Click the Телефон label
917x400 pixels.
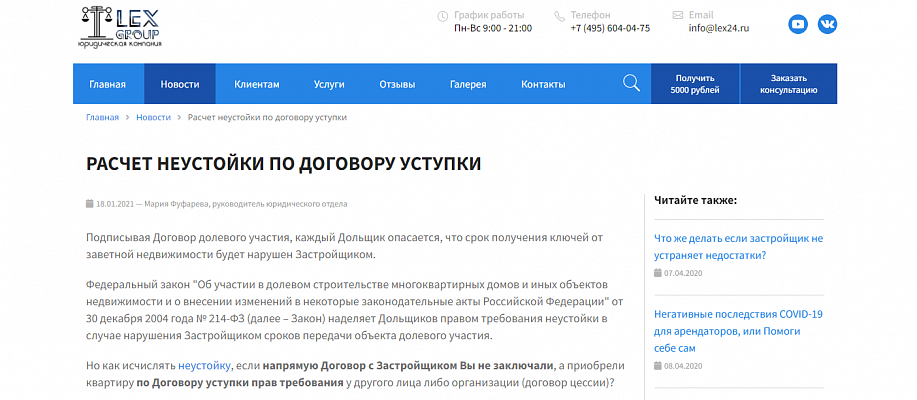click(x=591, y=15)
